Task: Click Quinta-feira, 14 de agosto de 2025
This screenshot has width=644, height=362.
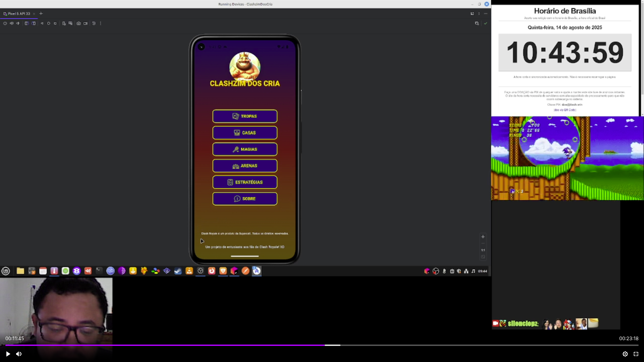Action: [565, 27]
